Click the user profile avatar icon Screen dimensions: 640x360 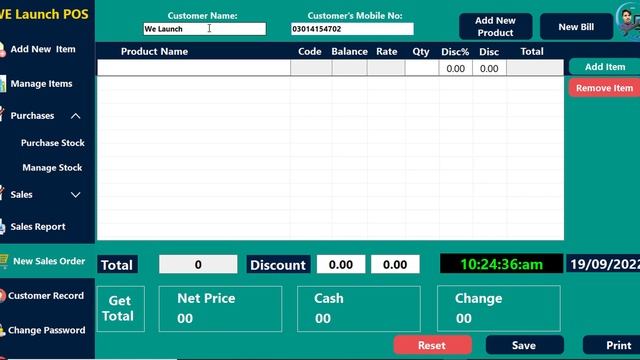(629, 20)
